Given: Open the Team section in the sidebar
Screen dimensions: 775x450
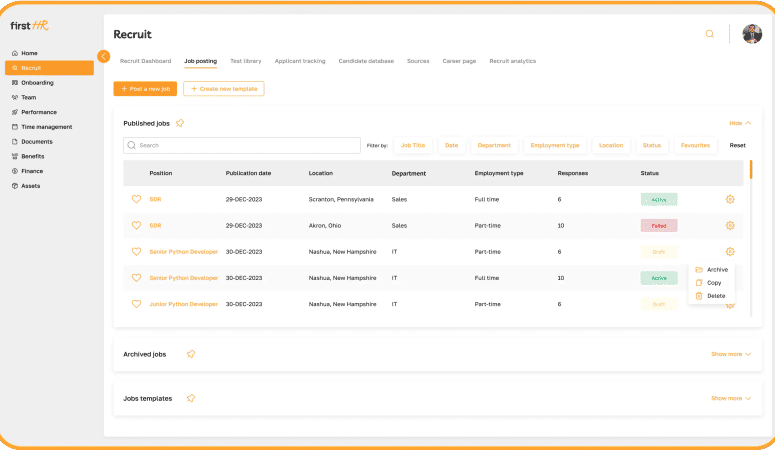Looking at the screenshot, I should coord(28,97).
